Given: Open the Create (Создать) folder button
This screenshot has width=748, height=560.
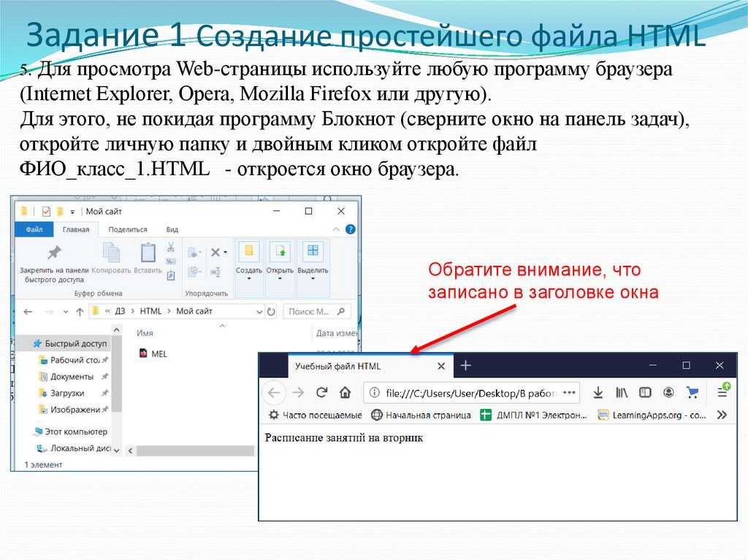Looking at the screenshot, I should [x=249, y=260].
